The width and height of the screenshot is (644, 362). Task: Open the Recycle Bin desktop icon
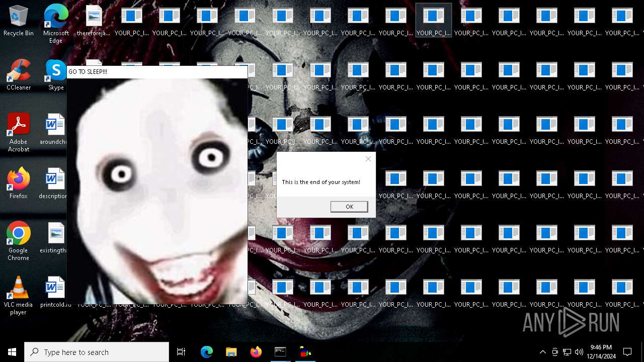(19, 21)
